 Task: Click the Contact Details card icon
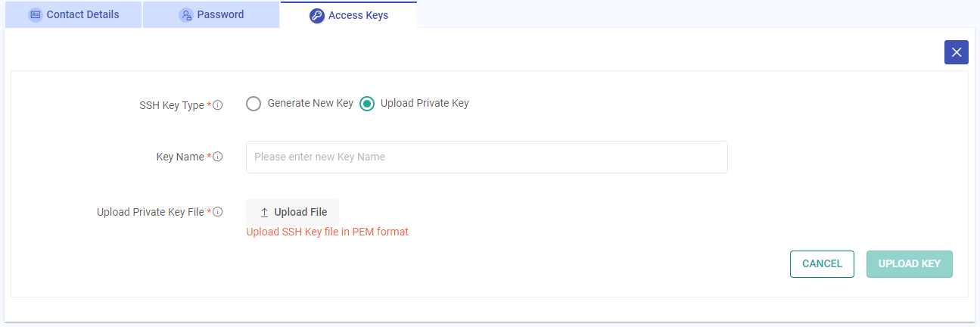tap(35, 15)
